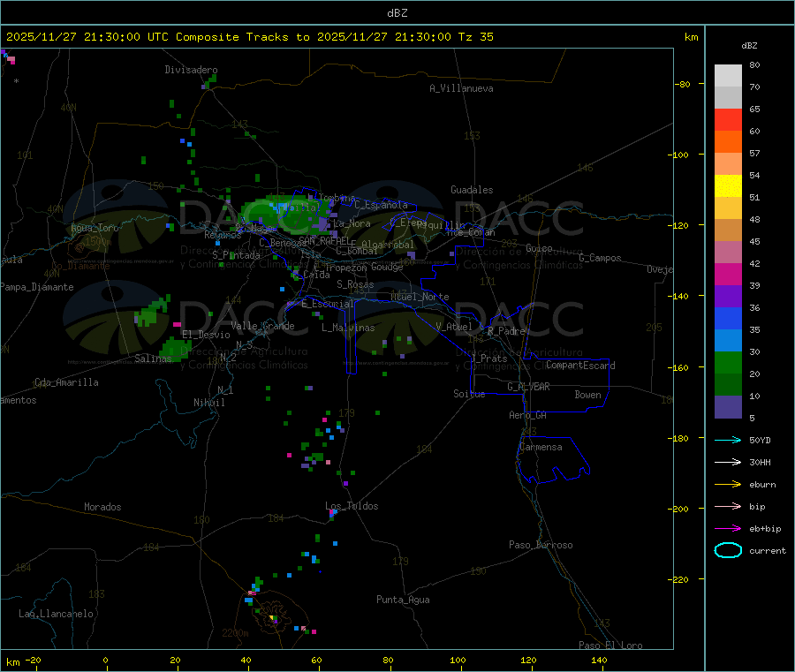Select the orange 57-60 dBZ swatch
795x672 pixels.
click(728, 142)
